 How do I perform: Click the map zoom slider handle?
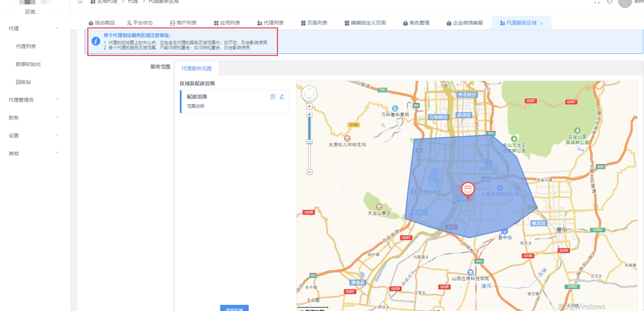click(309, 142)
